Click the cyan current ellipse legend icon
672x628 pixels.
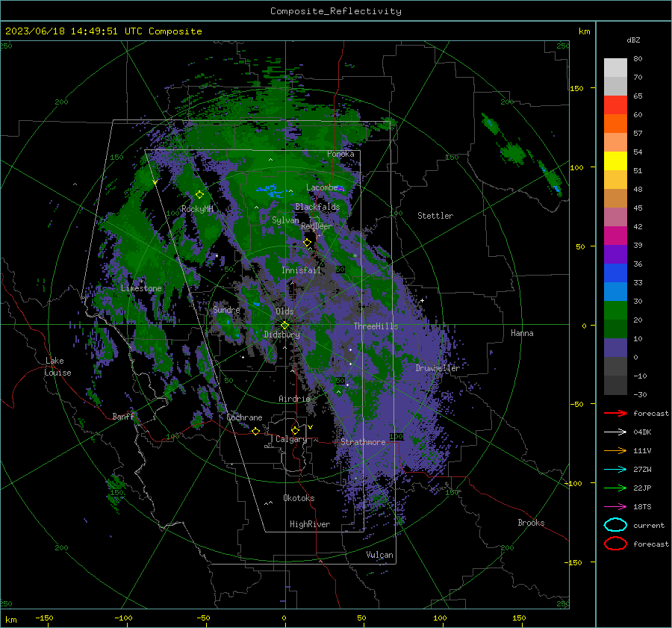coord(615,525)
